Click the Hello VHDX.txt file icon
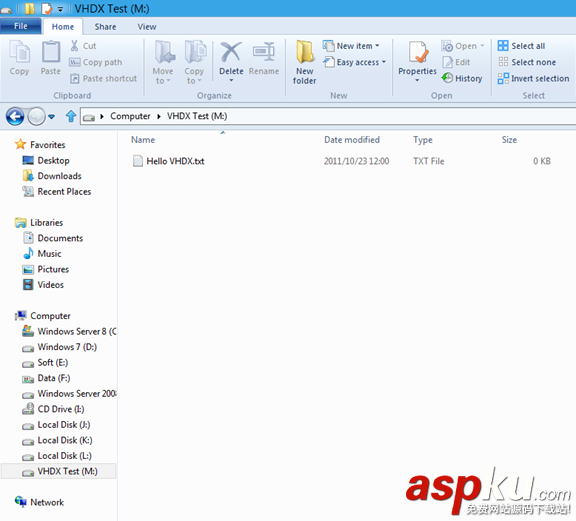The image size is (576, 521). coord(138,161)
